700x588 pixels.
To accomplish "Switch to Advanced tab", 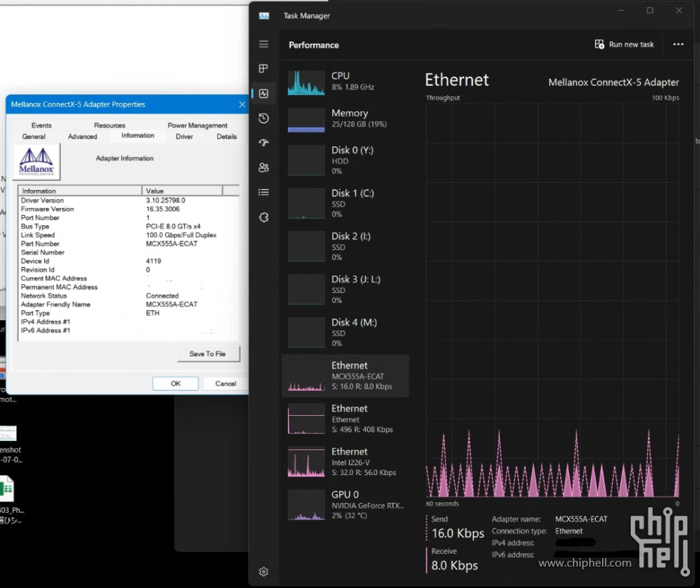I will point(82,136).
